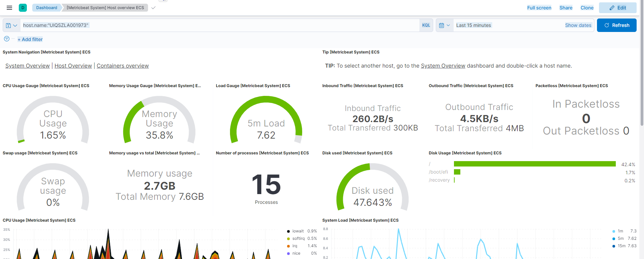The width and height of the screenshot is (644, 259).
Task: Open the hamburger navigation menu
Action: [9, 8]
